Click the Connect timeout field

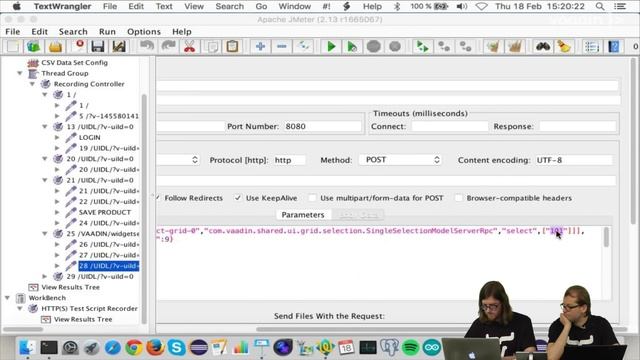pyautogui.click(x=449, y=126)
